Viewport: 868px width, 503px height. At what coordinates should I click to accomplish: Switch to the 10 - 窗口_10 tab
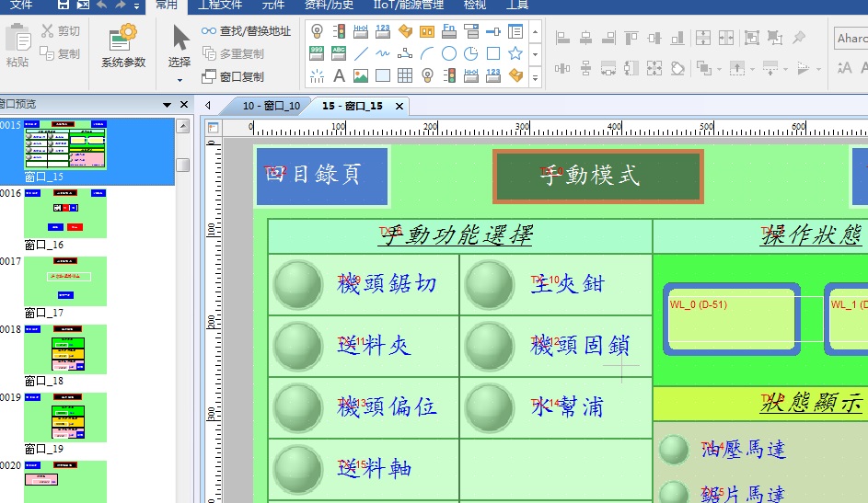(271, 106)
